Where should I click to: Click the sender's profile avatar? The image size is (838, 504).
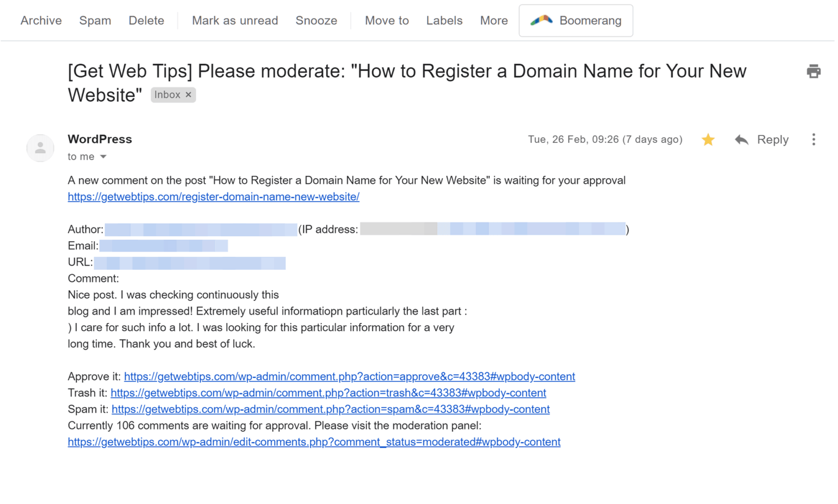[x=40, y=148]
